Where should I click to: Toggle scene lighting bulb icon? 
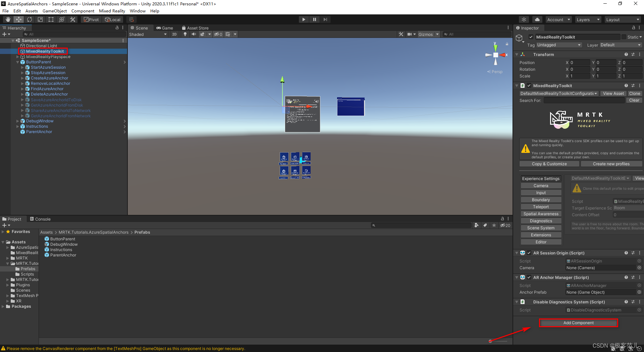[x=185, y=34]
